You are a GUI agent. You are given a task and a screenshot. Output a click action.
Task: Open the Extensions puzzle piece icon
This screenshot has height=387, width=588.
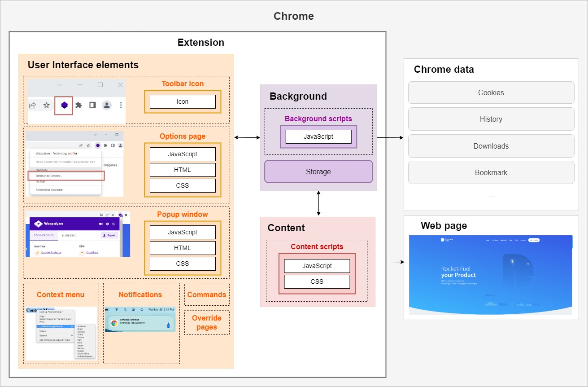tap(78, 106)
